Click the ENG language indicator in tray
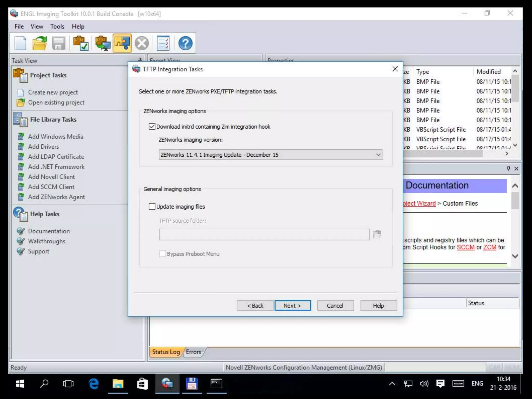This screenshot has height=399, width=532. pos(477,384)
